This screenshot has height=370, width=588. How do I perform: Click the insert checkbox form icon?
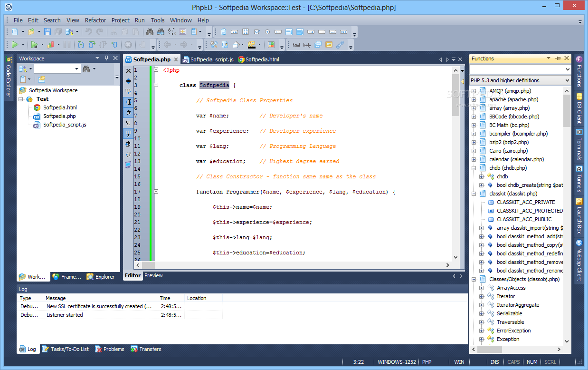[x=256, y=32]
